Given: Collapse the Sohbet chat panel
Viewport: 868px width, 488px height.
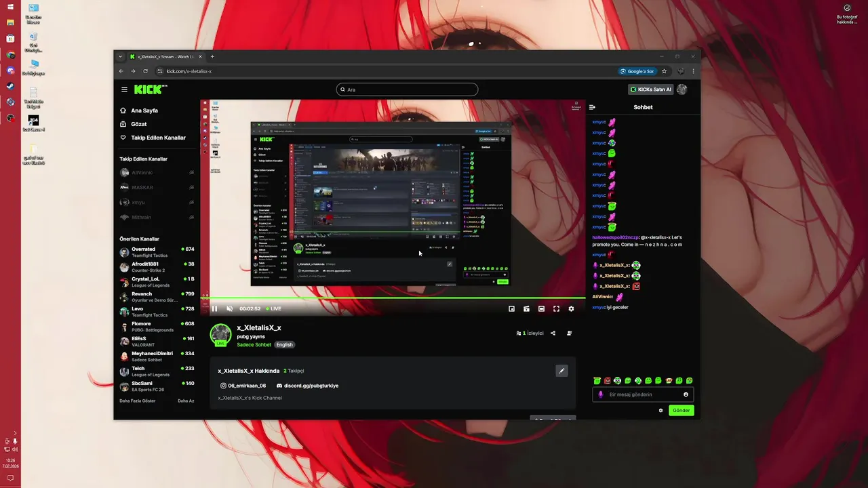Looking at the screenshot, I should point(592,107).
